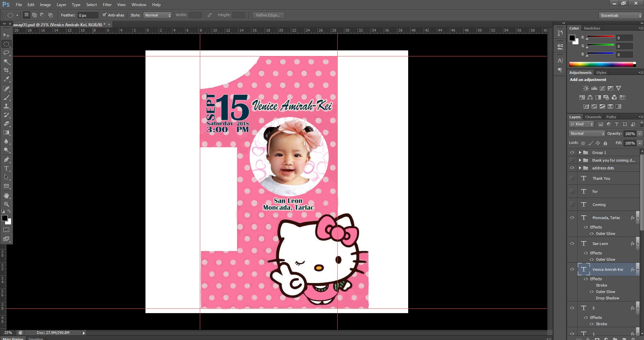Open the Filter menu
Image resolution: width=644 pixels, height=340 pixels.
point(107,5)
